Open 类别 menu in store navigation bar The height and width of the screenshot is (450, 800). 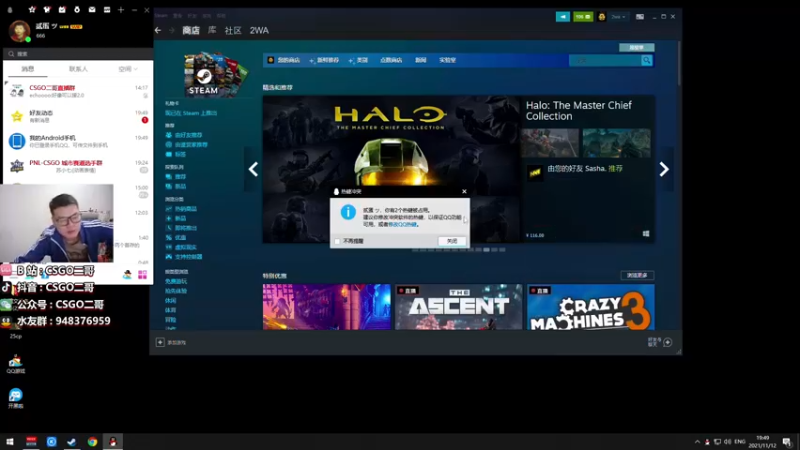[x=359, y=60]
